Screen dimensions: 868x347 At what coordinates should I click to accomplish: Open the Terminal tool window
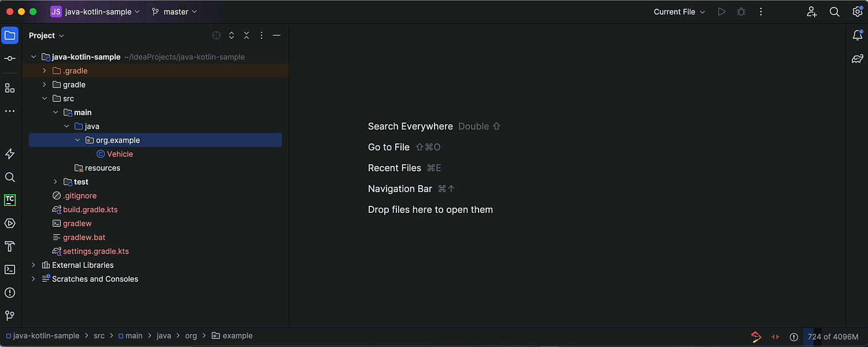[10, 270]
